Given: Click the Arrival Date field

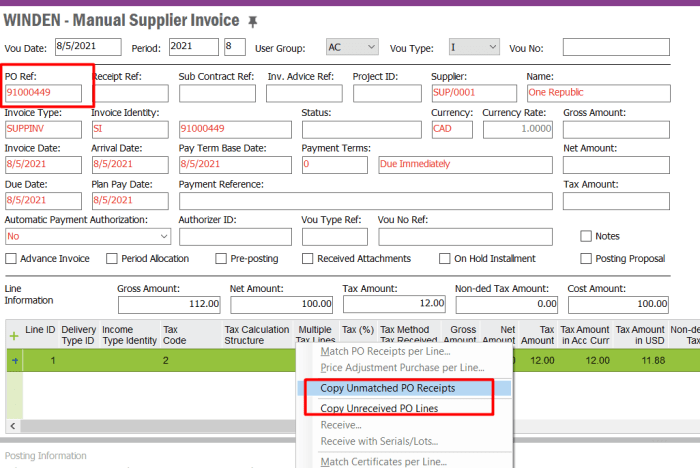Looking at the screenshot, I should [x=130, y=165].
